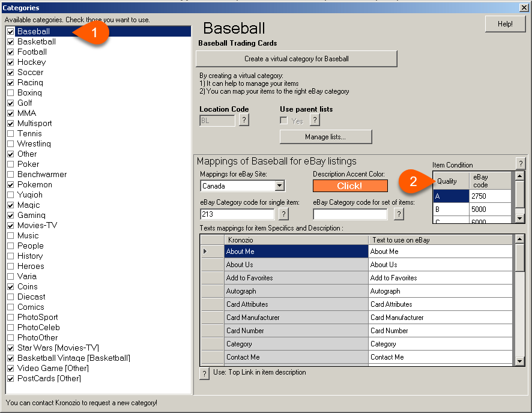This screenshot has width=532, height=413.
Task: Select the PostCards [Other] category
Action: (49, 378)
